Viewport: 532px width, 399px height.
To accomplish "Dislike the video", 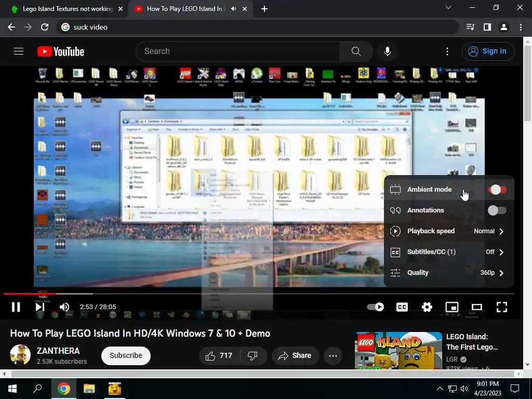I will click(x=253, y=355).
